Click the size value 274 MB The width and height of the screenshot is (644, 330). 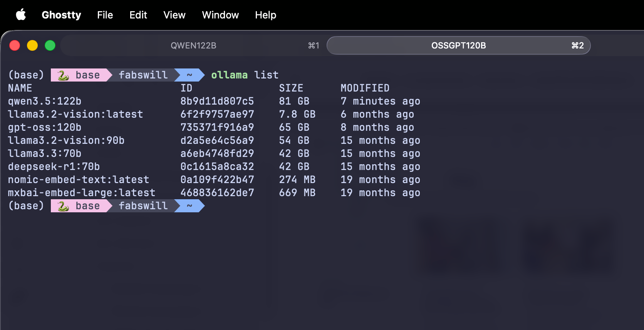pyautogui.click(x=297, y=180)
